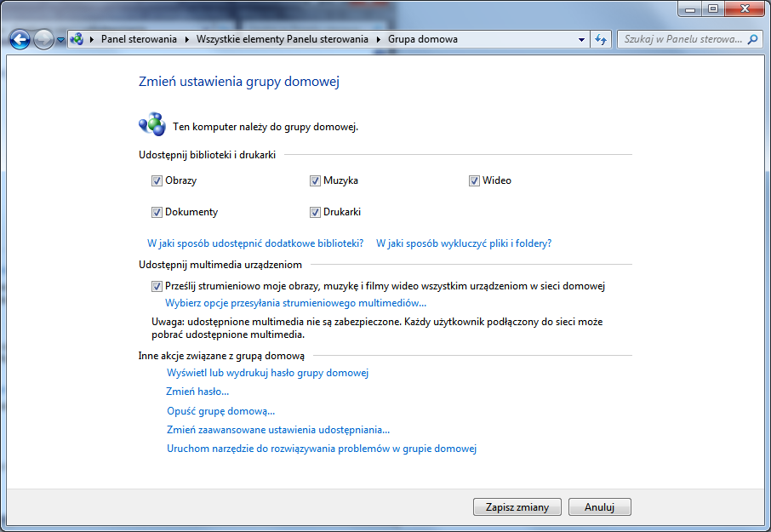Screen dimensions: 771x532
Task: Click the Udostępnij biblioteki i drukarki label
Action: coord(207,155)
